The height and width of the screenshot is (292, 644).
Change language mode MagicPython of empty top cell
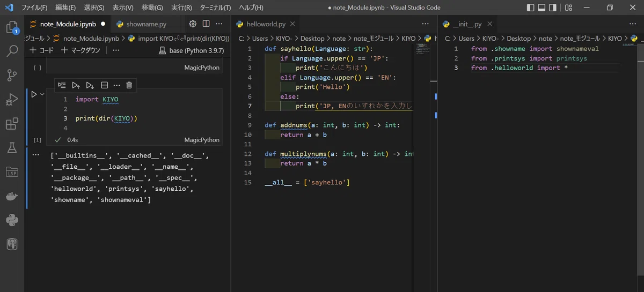202,68
